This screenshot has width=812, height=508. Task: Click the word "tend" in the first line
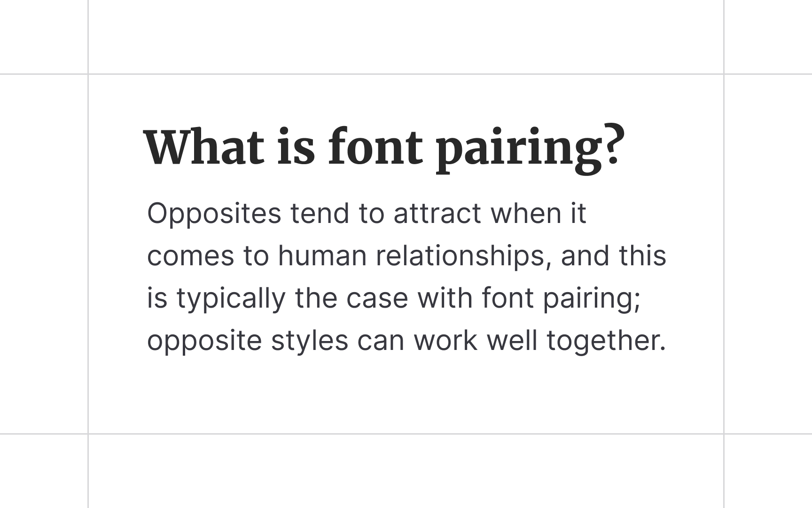pos(320,214)
